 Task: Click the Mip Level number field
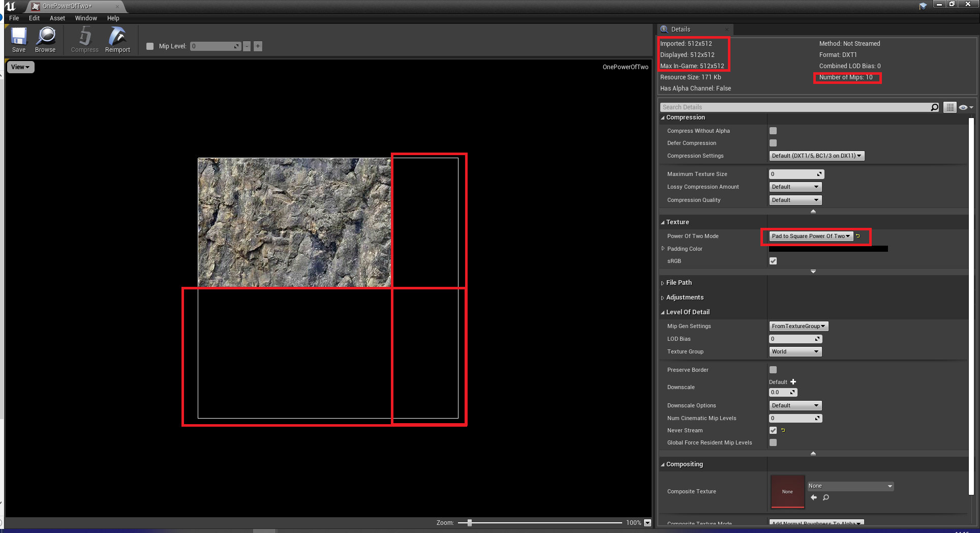[216, 46]
